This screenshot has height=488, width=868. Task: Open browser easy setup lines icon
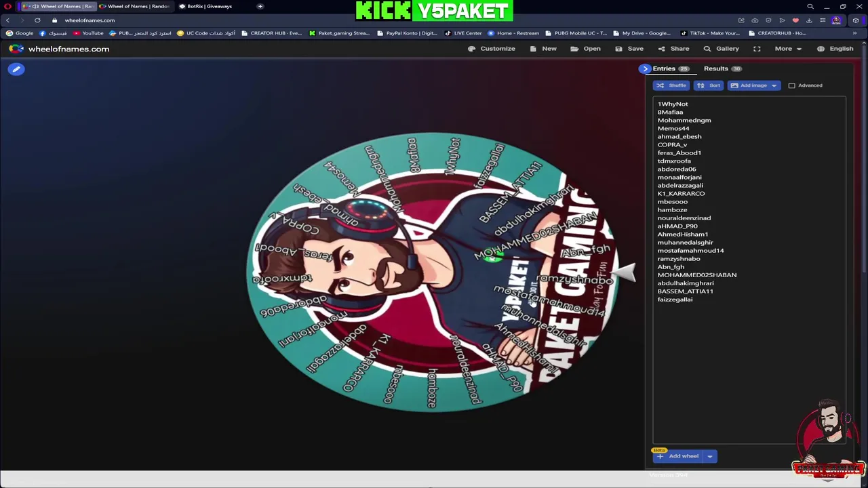(x=823, y=20)
